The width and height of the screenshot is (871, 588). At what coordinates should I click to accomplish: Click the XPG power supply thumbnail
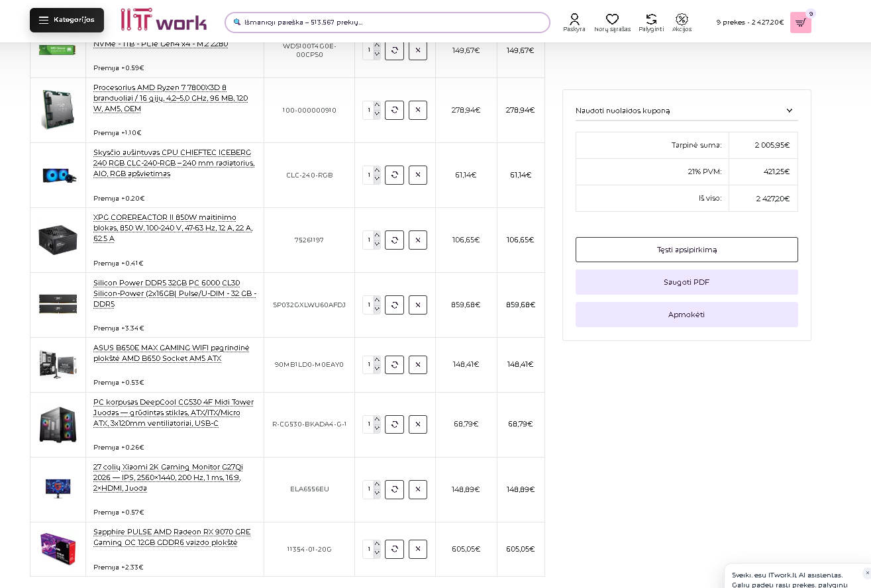(x=58, y=240)
